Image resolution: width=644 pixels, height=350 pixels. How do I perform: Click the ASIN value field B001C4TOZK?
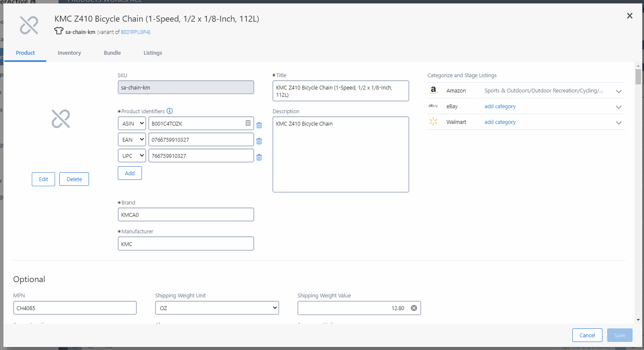pyautogui.click(x=201, y=123)
